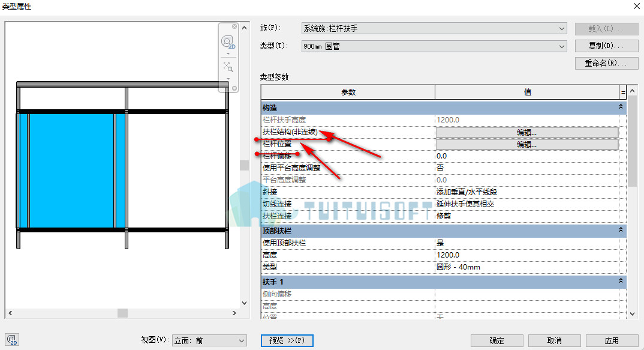
Task: Click the = column header
Action: (x=623, y=92)
